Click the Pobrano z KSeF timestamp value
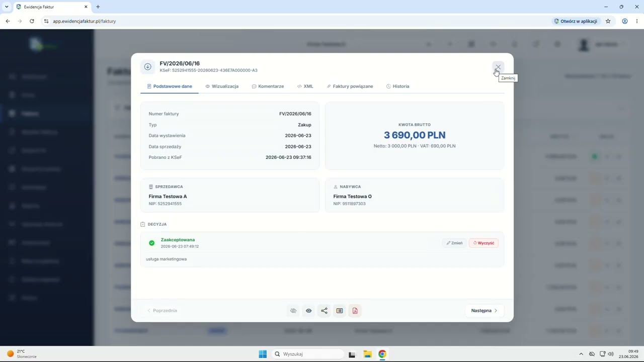The image size is (644, 362). pyautogui.click(x=288, y=157)
